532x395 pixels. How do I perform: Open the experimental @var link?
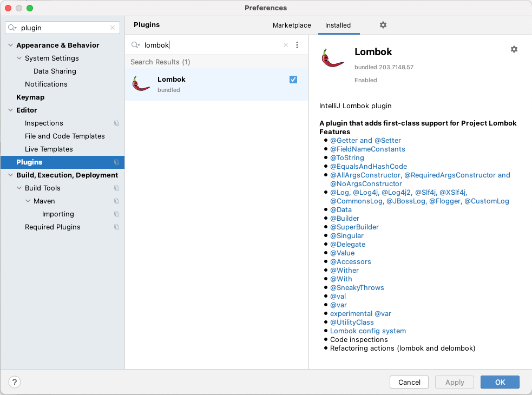360,313
